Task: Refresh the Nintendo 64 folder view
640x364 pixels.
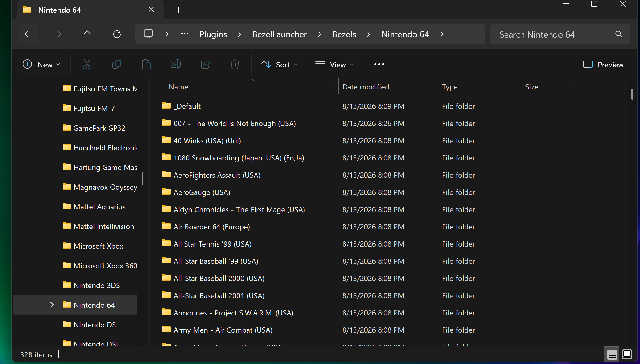Action: [x=117, y=34]
